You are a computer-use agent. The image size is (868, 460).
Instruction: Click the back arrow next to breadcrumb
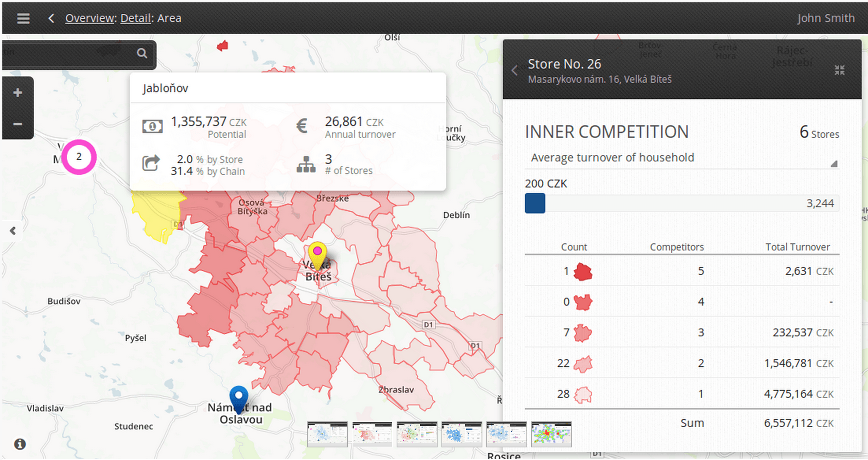(51, 18)
